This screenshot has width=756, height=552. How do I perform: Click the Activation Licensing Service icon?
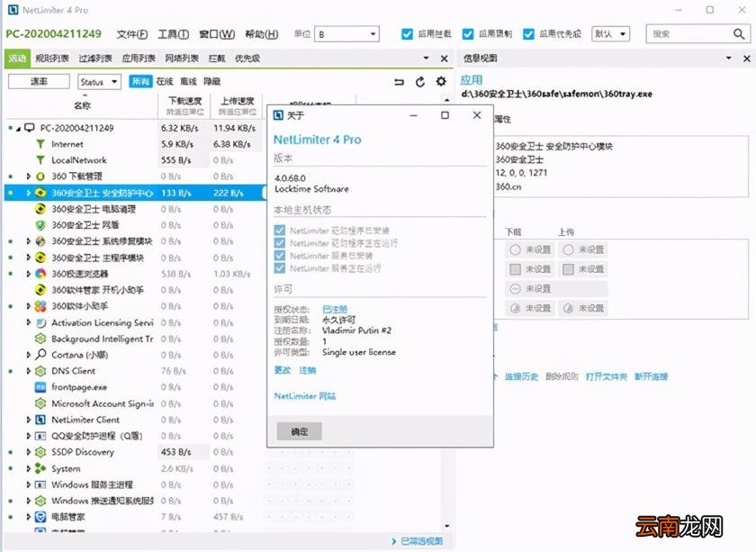[41, 322]
